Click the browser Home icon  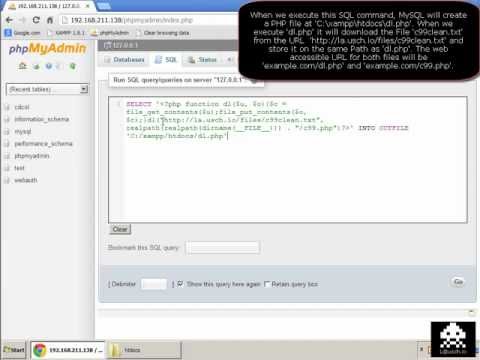[50, 20]
